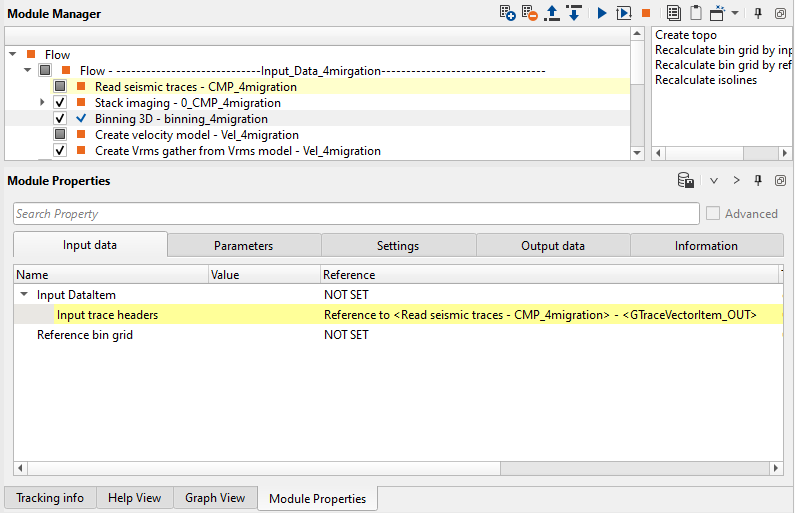
Task: Switch to the Parameters tab
Action: pos(243,246)
